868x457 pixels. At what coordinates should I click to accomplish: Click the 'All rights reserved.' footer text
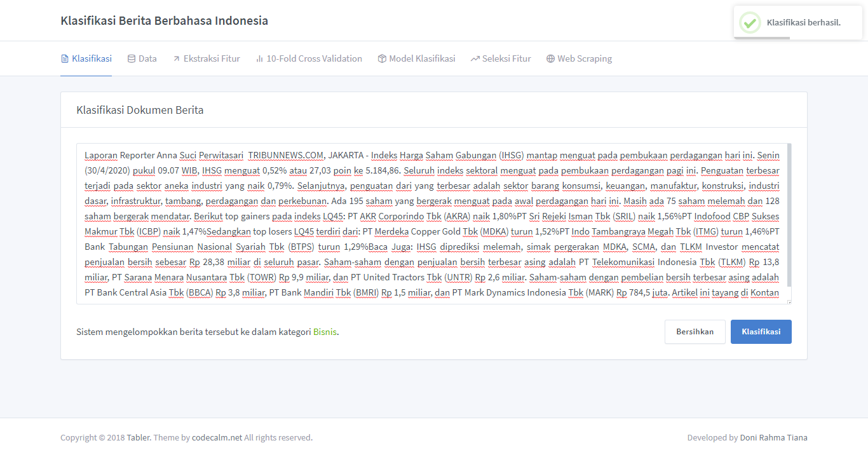[x=278, y=437]
